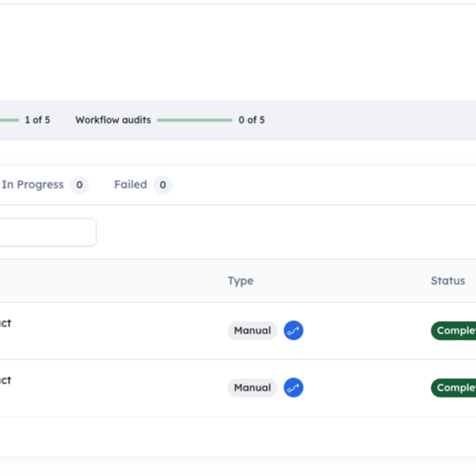Click the Manual badge in first row
476x476 pixels.
pos(252,330)
